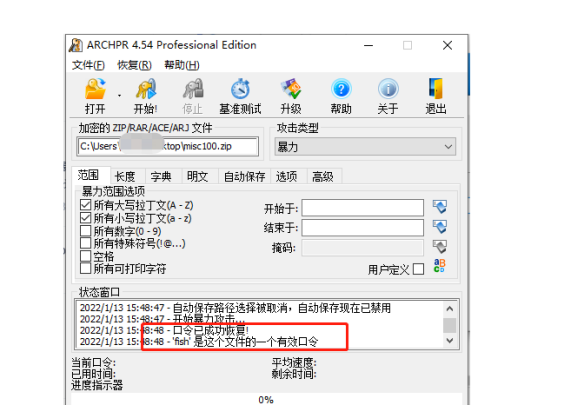Open the 帮助(H) menu
Screen dimensions: 564x405
pos(182,65)
